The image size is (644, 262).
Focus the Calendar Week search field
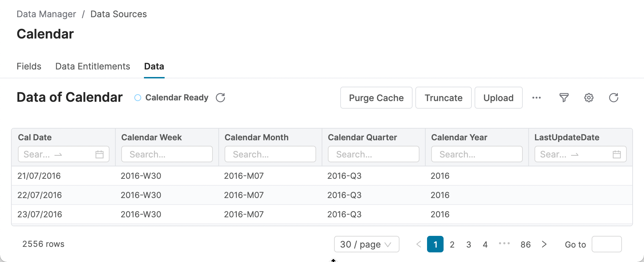[167, 154]
